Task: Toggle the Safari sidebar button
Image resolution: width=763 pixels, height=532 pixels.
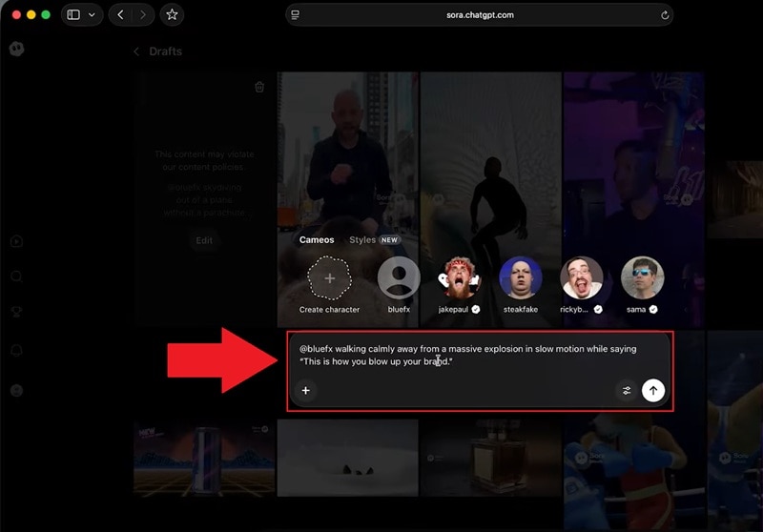Action: tap(73, 14)
